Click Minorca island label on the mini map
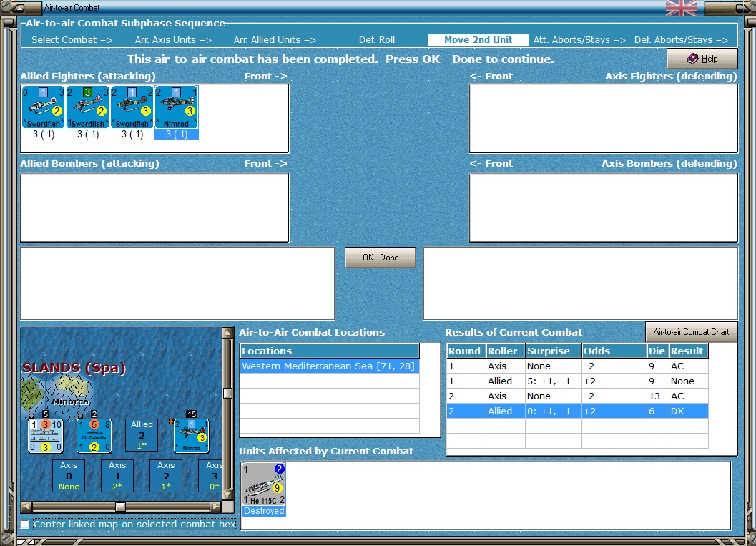Screen dimensions: 756x546 pos(70,401)
